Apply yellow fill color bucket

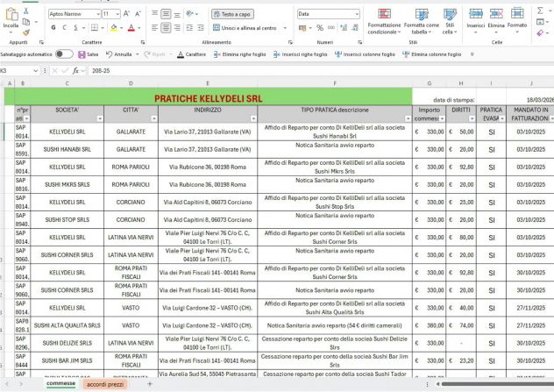tap(114, 27)
